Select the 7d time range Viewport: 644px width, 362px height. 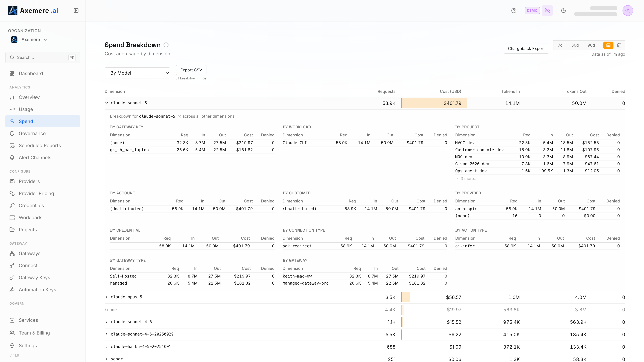tap(560, 45)
